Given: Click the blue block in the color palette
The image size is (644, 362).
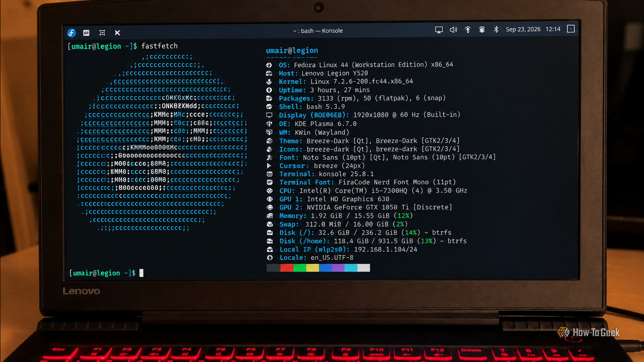Looking at the screenshot, I should 326,268.
